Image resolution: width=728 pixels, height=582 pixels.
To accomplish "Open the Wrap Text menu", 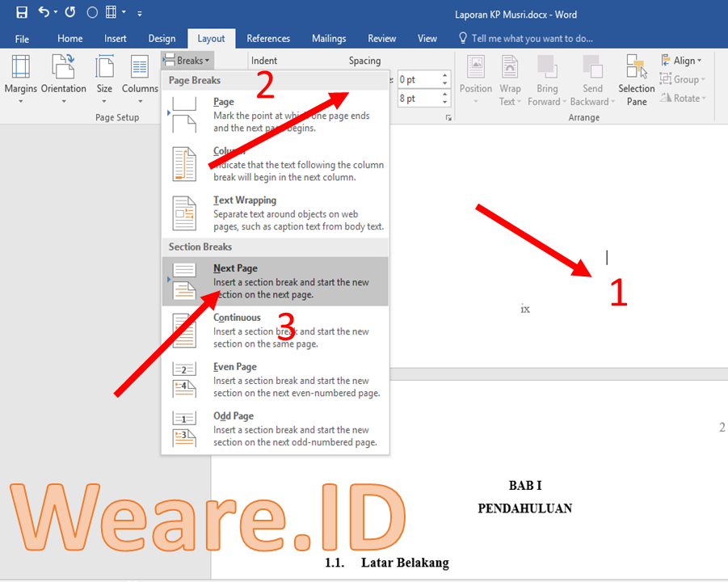I will (510, 79).
